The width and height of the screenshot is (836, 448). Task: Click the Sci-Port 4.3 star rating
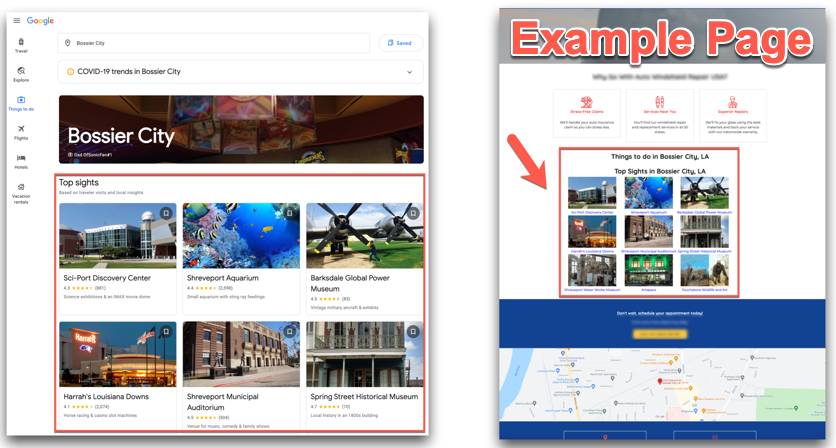84,288
